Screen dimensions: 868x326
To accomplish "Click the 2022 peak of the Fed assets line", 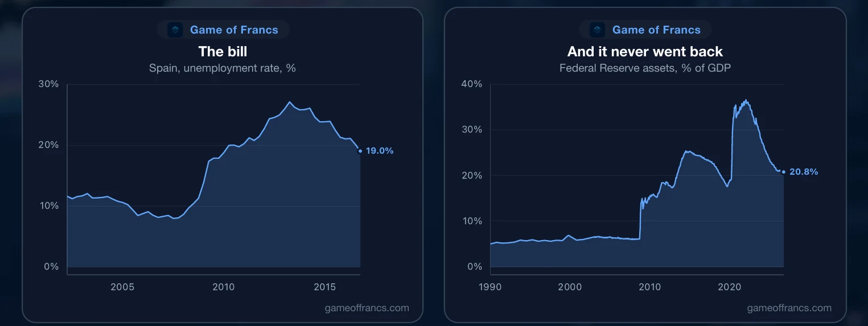I will 746,100.
